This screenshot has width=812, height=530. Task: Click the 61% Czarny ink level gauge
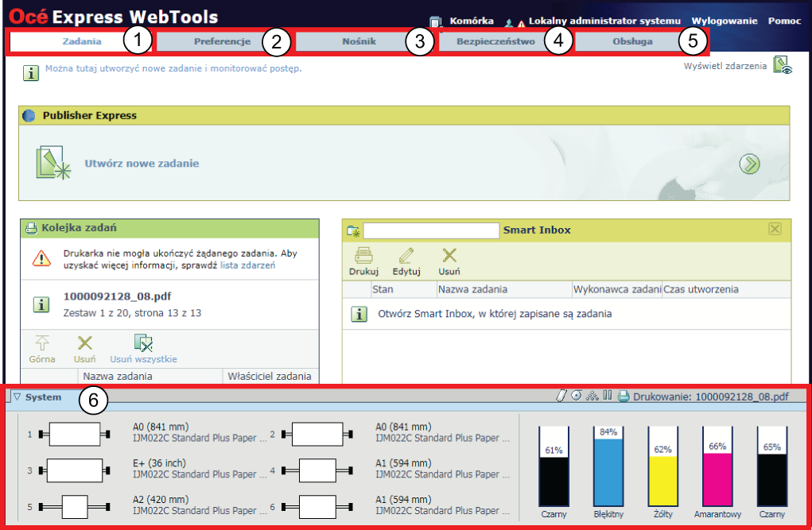click(x=554, y=466)
